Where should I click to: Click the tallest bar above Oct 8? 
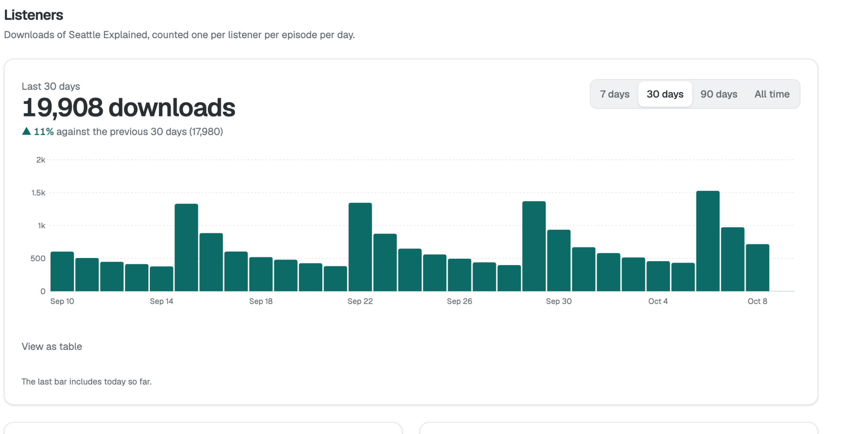[757, 267]
